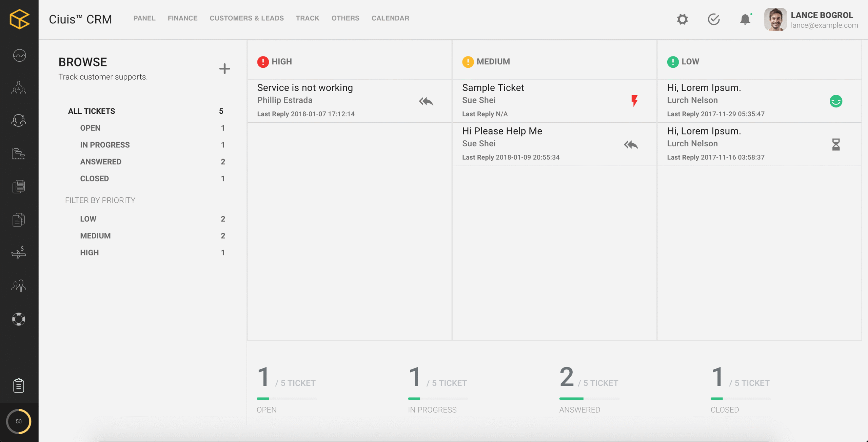Open the CUSTOMERS & LEADS menu

pyautogui.click(x=246, y=18)
